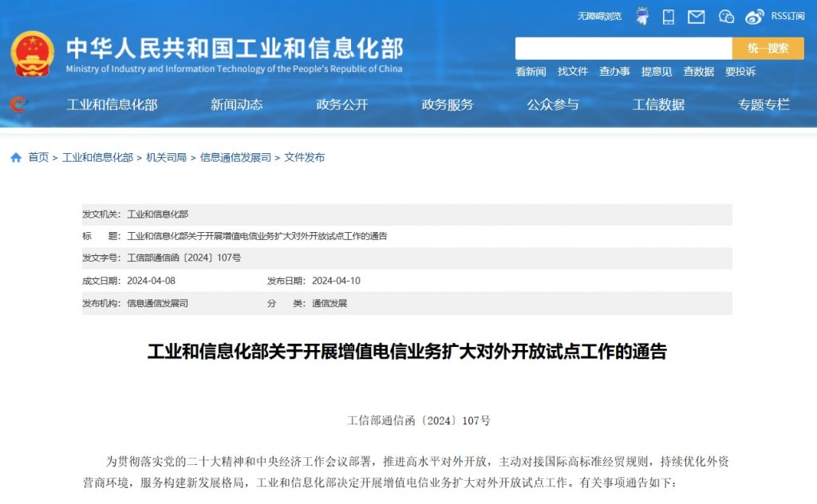This screenshot has width=817, height=504.
Task: Click the national emblem logo
Action: [33, 54]
